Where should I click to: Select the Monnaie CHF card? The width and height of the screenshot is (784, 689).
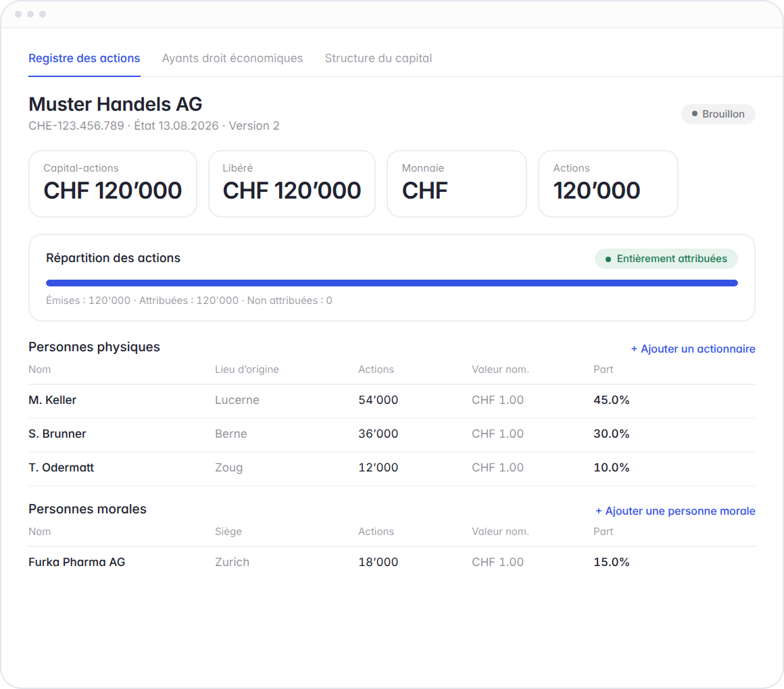click(x=457, y=184)
